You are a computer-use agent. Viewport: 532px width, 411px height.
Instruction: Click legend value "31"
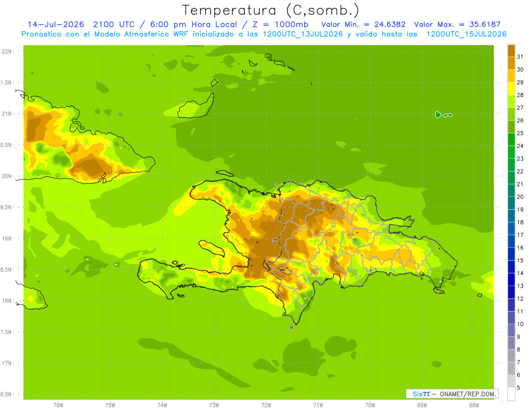521,57
